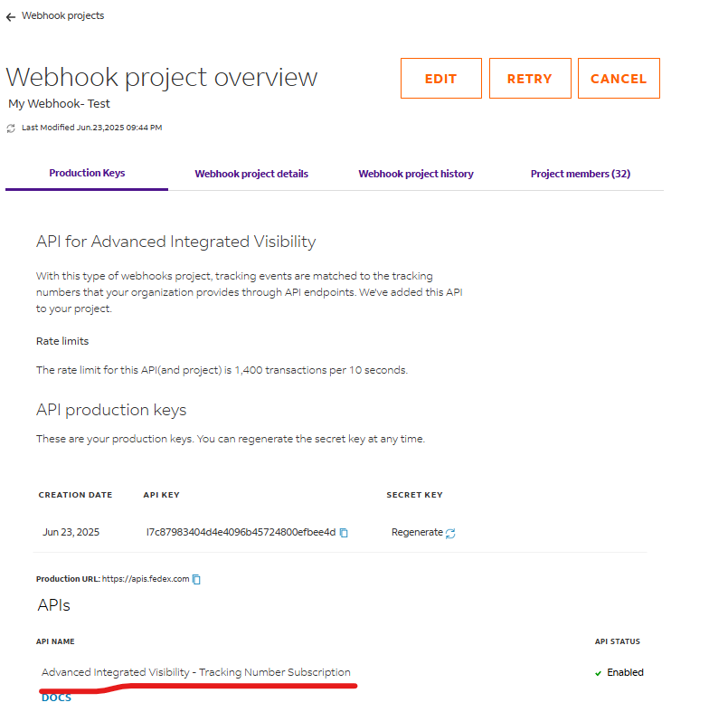Click the refresh icon beside Last Modified
The image size is (728, 712).
click(x=12, y=128)
